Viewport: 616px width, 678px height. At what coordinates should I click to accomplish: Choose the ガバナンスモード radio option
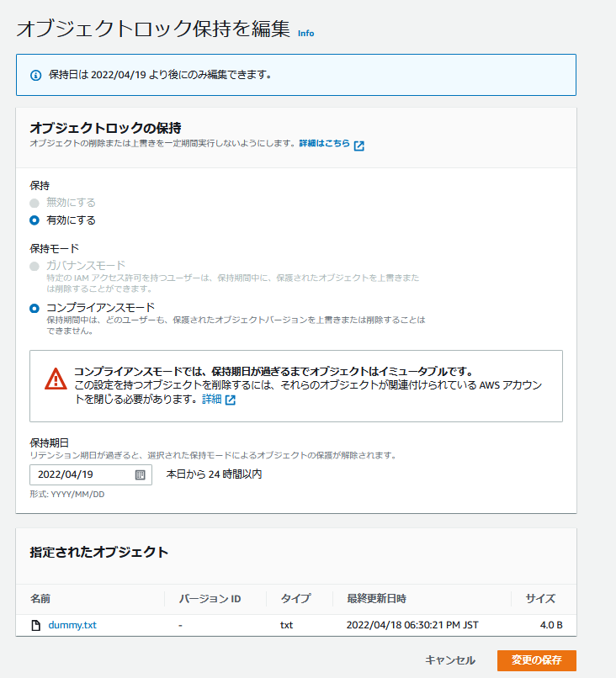(35, 266)
